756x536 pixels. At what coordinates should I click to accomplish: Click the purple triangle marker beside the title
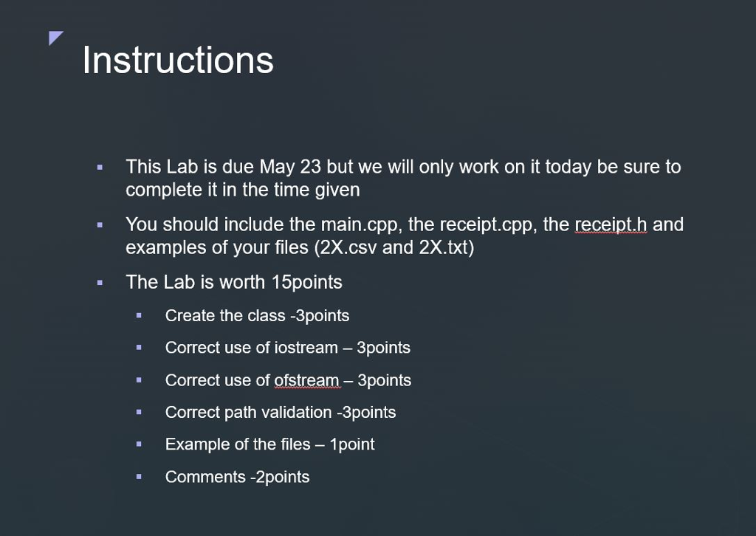[55, 37]
